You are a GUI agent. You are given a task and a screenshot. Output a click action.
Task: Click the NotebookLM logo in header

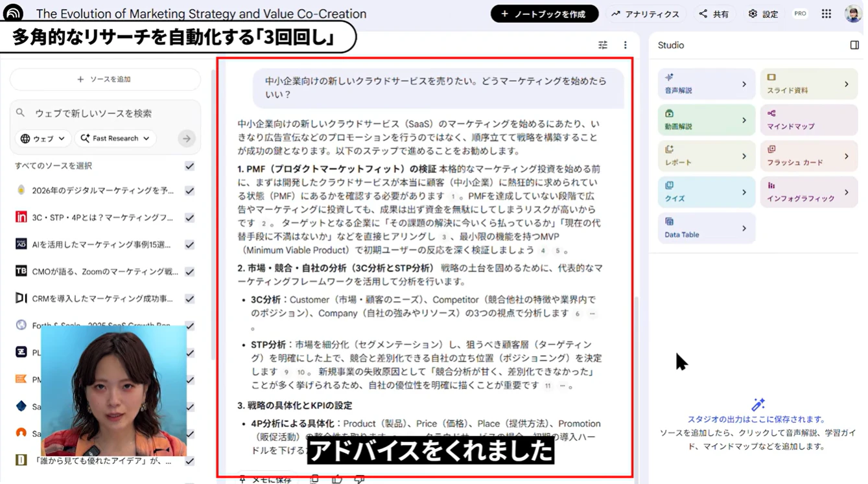click(x=13, y=12)
